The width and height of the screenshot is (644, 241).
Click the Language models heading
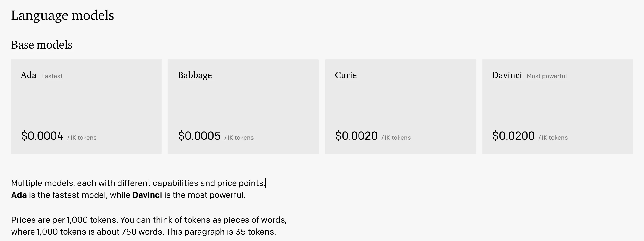coord(62,15)
